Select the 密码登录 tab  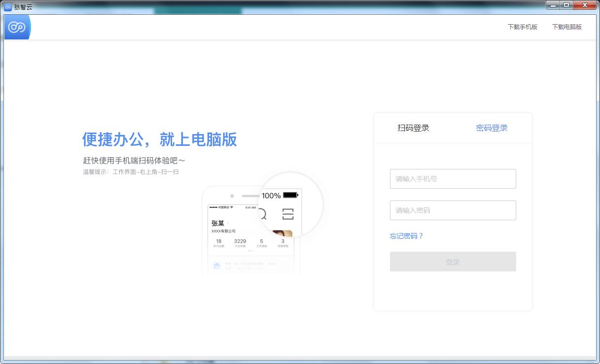(x=492, y=128)
